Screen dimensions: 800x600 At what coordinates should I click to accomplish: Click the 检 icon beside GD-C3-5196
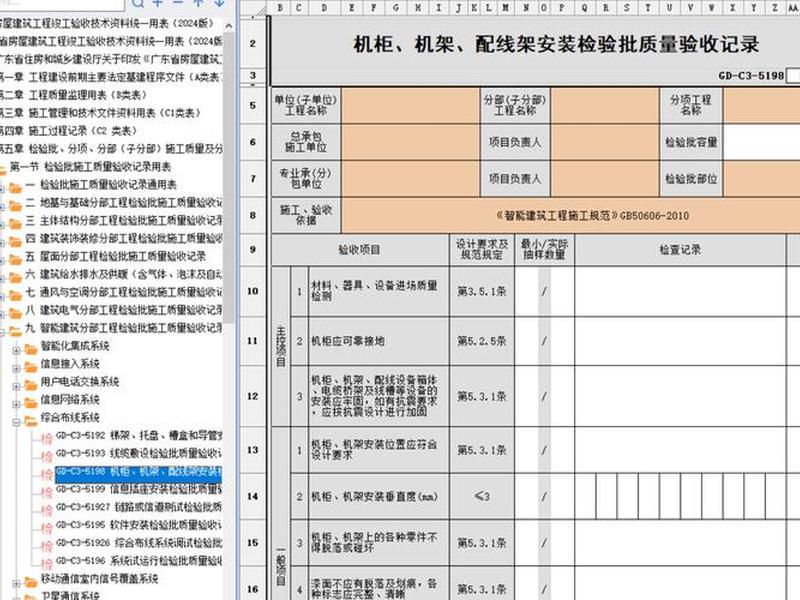click(x=47, y=563)
